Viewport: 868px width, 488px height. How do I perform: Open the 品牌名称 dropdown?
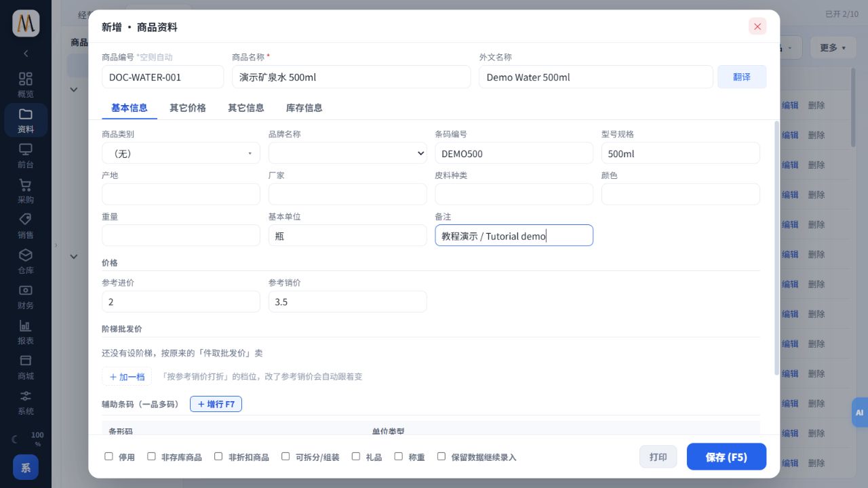(x=348, y=153)
